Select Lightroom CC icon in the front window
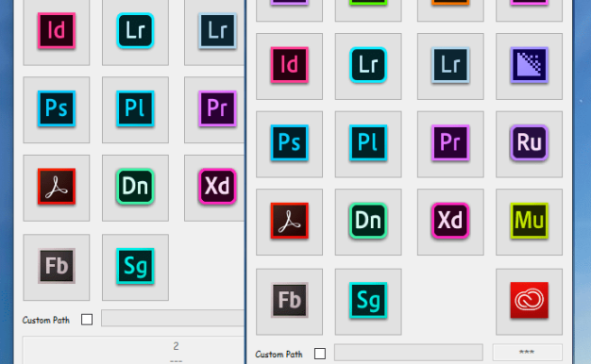This screenshot has width=591, height=364. 368,66
